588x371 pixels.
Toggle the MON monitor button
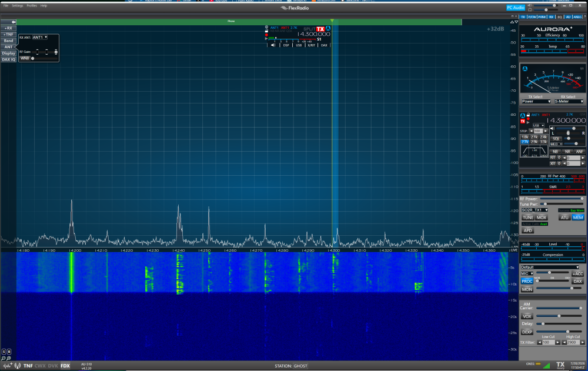[527, 289]
